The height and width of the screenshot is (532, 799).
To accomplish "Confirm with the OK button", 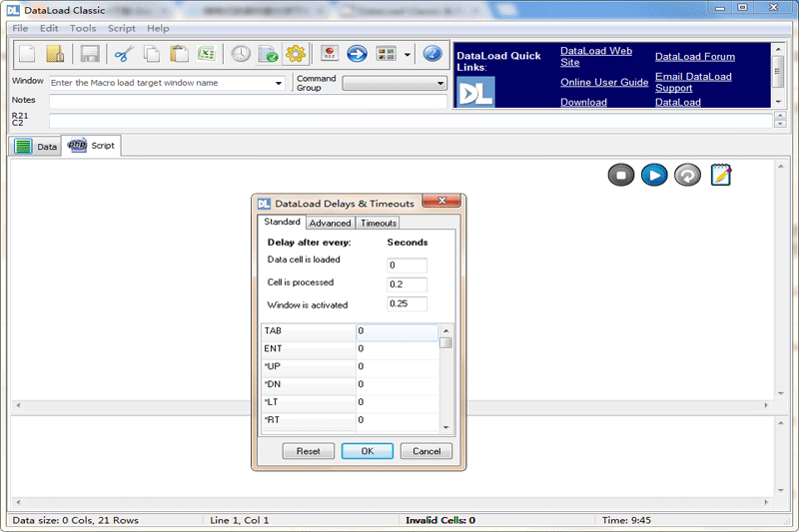I will (368, 451).
